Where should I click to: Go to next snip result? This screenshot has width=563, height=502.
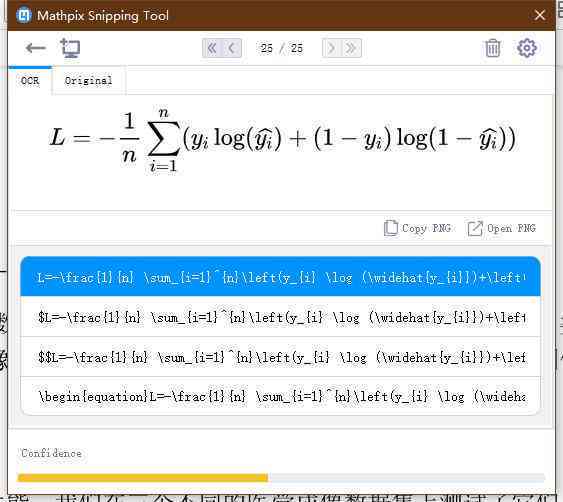click(332, 48)
